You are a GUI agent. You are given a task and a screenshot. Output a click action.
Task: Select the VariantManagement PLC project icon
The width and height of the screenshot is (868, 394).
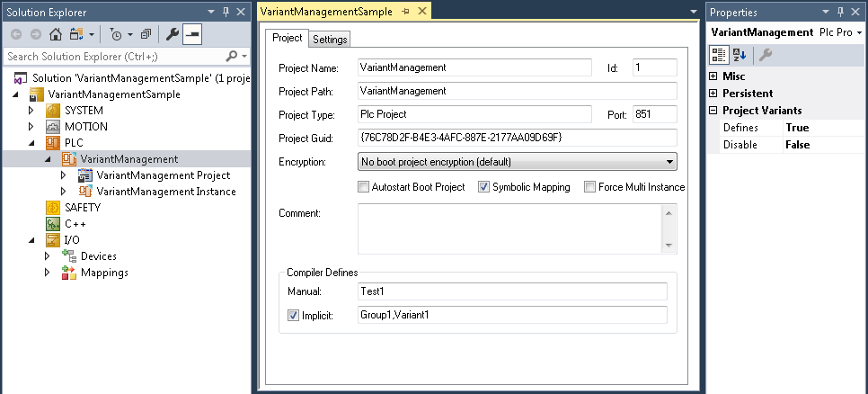click(68, 159)
